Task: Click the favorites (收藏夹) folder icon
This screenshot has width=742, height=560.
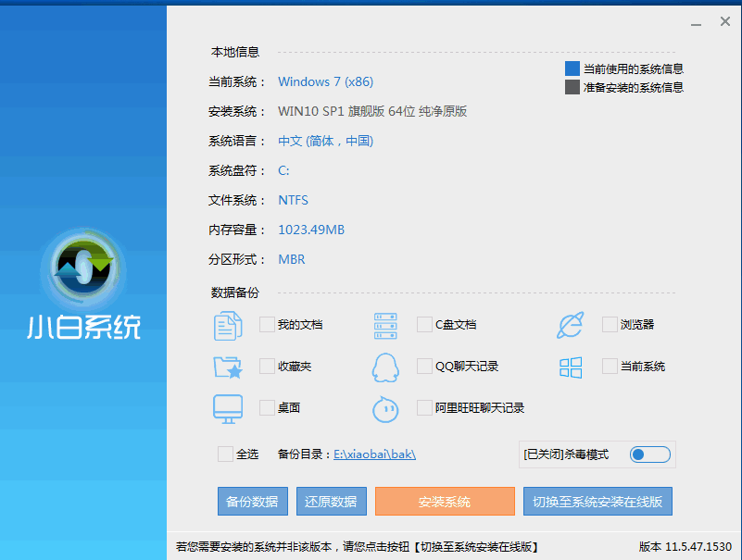Action: click(228, 367)
